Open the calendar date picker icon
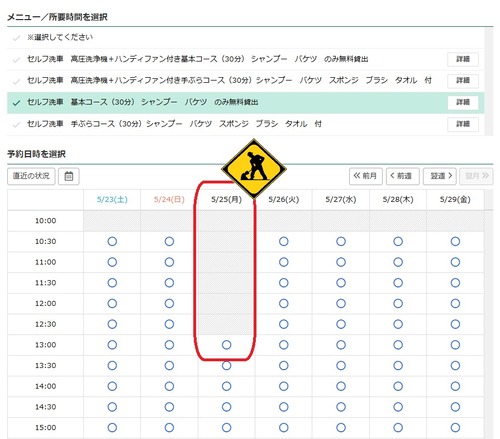The width and height of the screenshot is (500, 439). click(x=69, y=176)
